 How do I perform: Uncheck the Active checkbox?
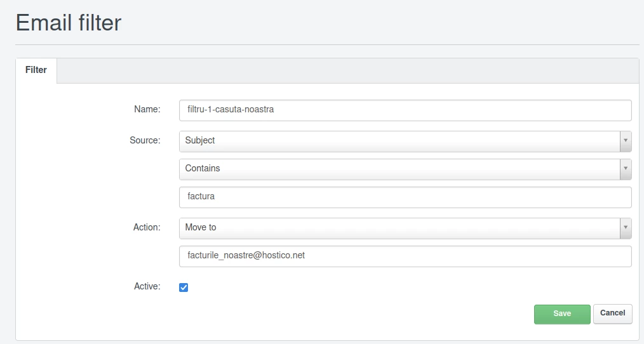[x=184, y=288]
